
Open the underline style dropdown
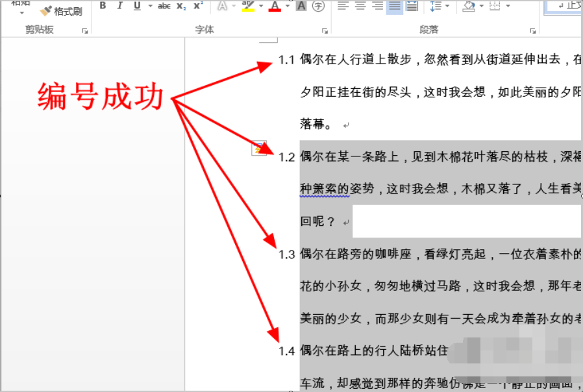coord(149,7)
